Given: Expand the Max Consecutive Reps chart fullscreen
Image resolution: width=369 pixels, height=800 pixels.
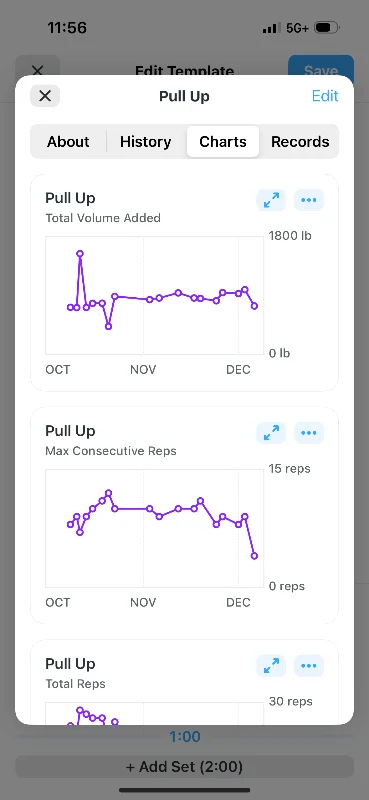Looking at the screenshot, I should 271,433.
